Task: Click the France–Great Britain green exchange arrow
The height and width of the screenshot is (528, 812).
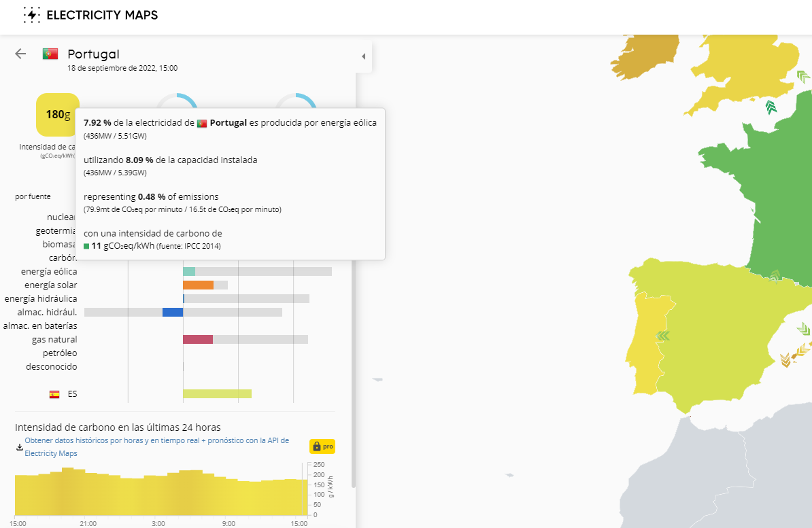Action: pyautogui.click(x=771, y=107)
